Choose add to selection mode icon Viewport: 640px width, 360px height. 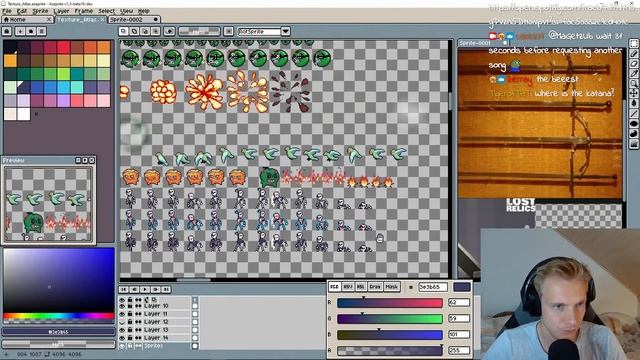tap(134, 31)
